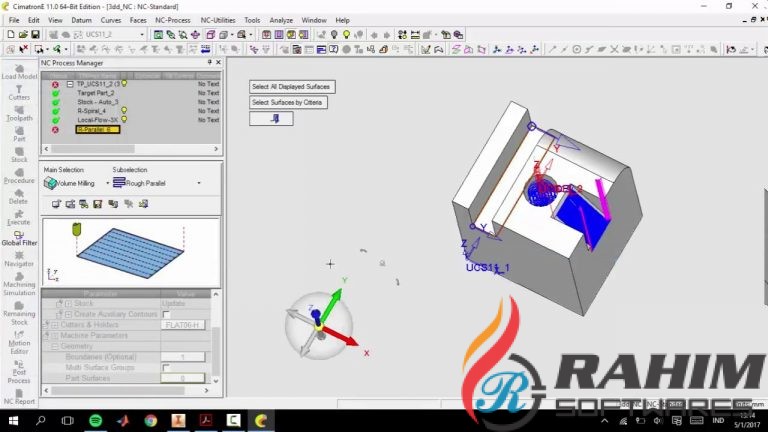Viewport: 768px width, 432px height.
Task: Click the Save toolbar icon
Action: tap(35, 34)
